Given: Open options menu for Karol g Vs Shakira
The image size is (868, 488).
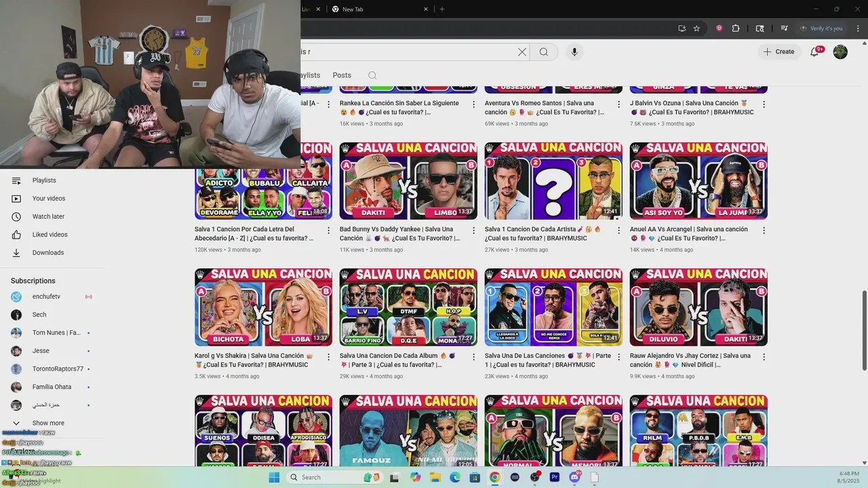Looking at the screenshot, I should pyautogui.click(x=328, y=357).
